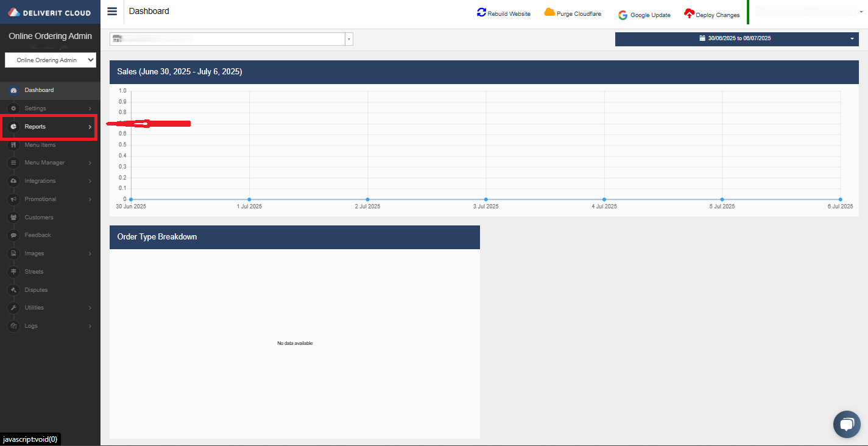Click the hamburger menu toggle icon
This screenshot has height=446, width=868.
(112, 12)
